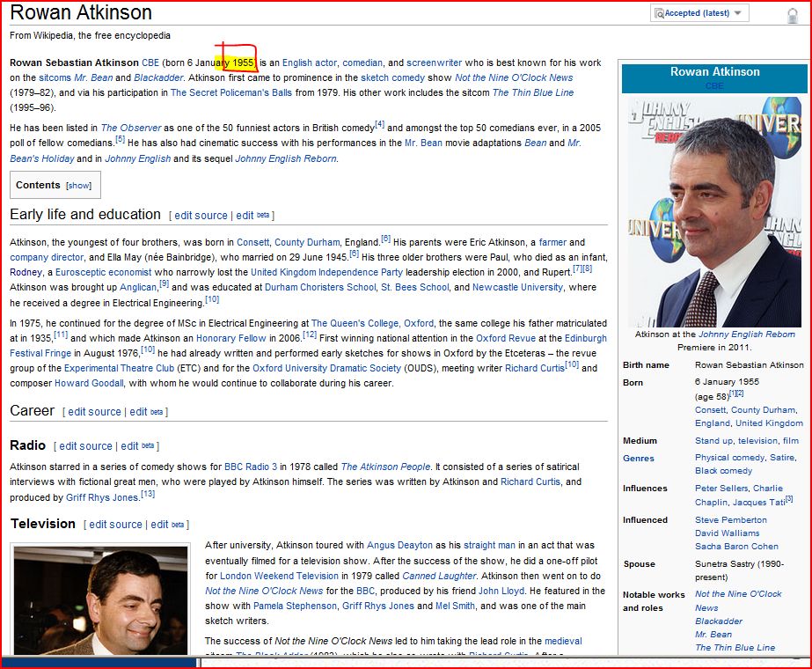Open The Queen's College, Oxford link
The image size is (812, 669).
click(372, 323)
